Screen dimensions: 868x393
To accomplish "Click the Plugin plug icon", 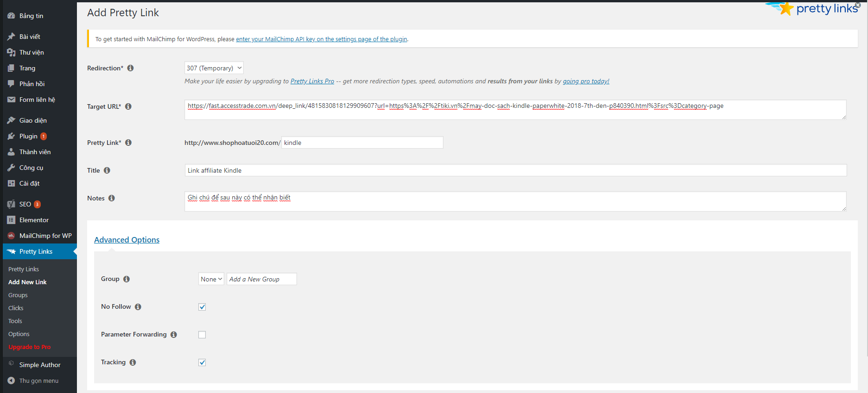I will pos(11,136).
